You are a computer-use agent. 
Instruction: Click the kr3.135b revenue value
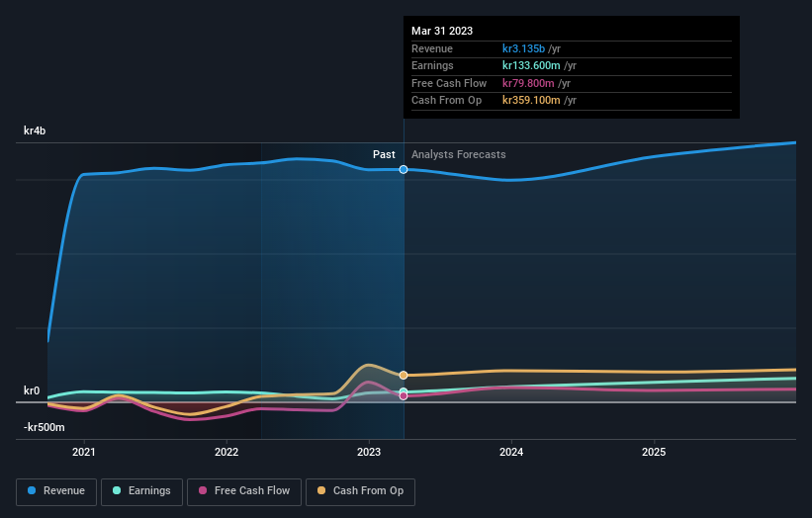point(523,48)
